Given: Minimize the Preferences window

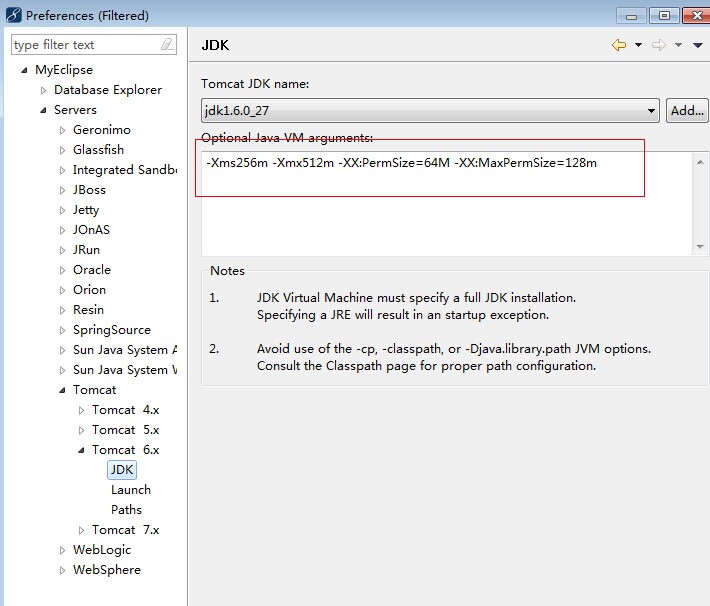Looking at the screenshot, I should (x=631, y=16).
